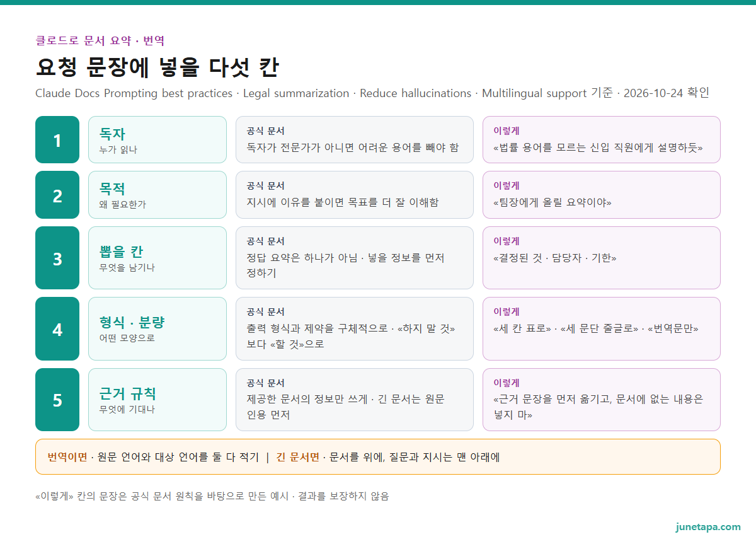Image resolution: width=756 pixels, height=544 pixels.
Task: Click bold '긴 문서면' in the orange note
Action: pyautogui.click(x=297, y=457)
